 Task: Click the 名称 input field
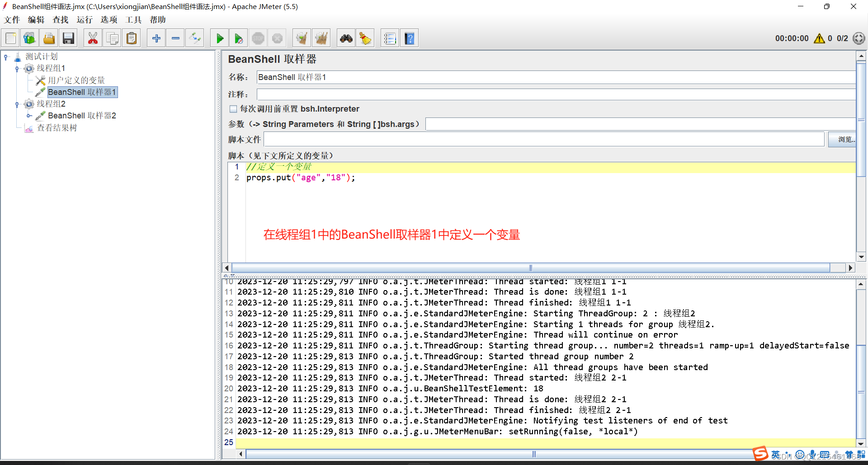(556, 77)
